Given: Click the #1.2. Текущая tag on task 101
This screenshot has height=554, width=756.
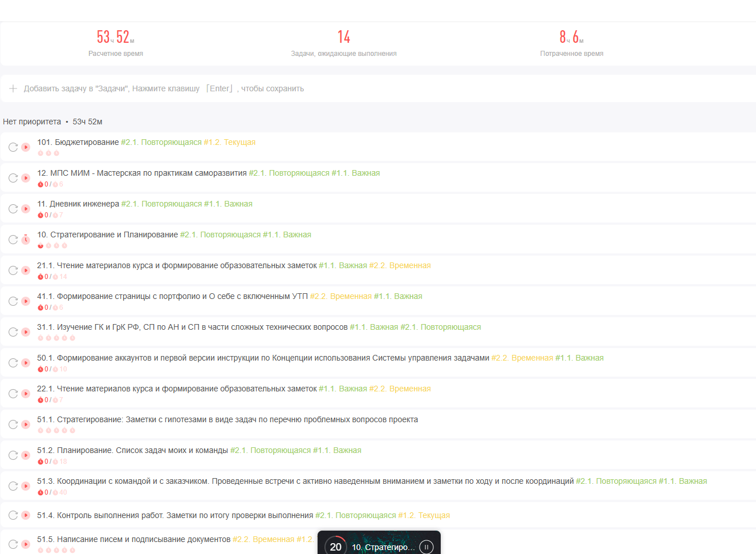Looking at the screenshot, I should 230,142.
